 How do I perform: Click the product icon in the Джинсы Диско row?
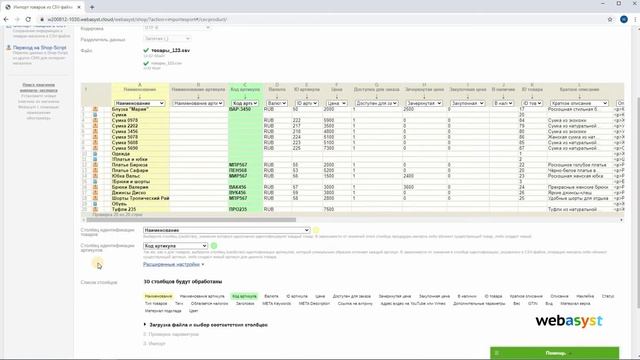pos(95,193)
